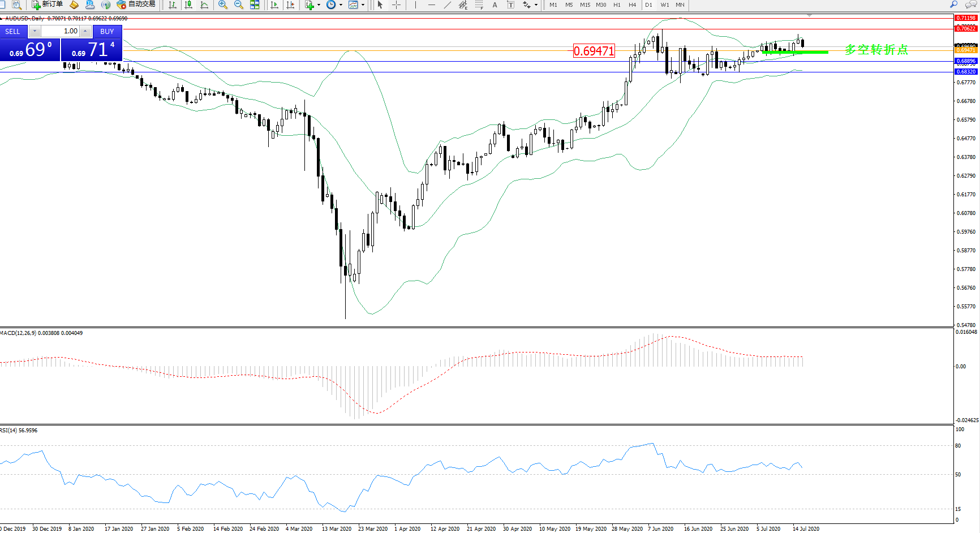Switch to the H4 timeframe

pos(633,5)
